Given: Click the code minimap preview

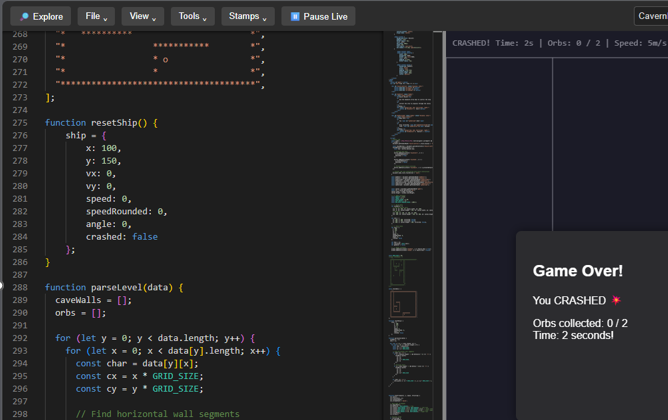Looking at the screenshot, I should (x=411, y=225).
